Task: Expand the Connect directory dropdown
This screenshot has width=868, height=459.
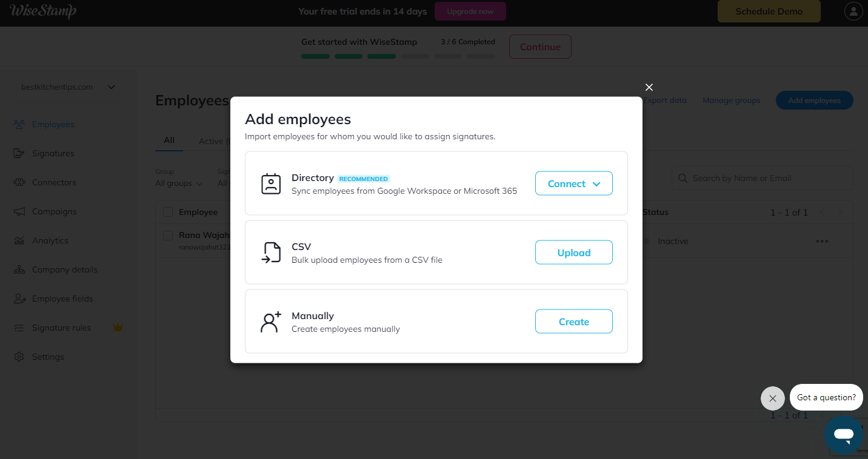Action: pyautogui.click(x=573, y=183)
